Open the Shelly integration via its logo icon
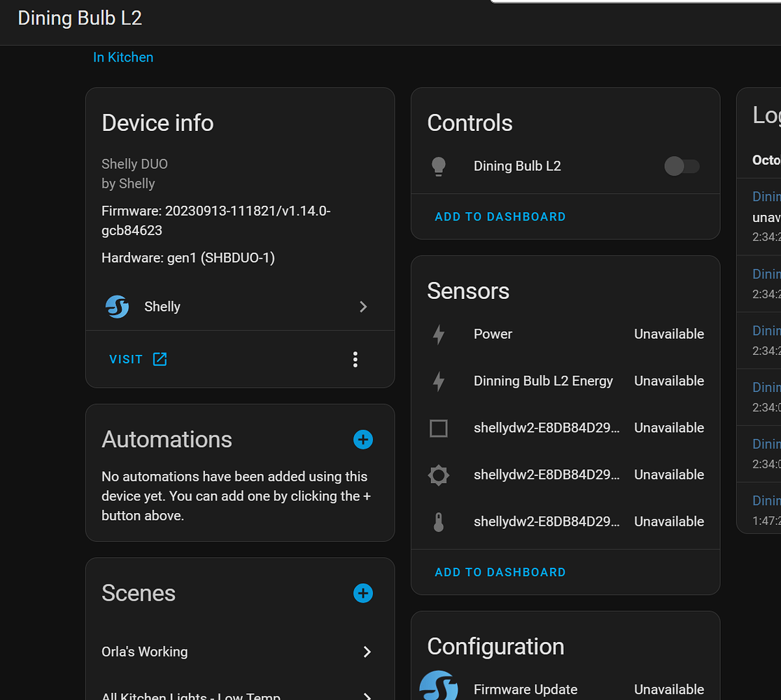781x700 pixels. (117, 307)
